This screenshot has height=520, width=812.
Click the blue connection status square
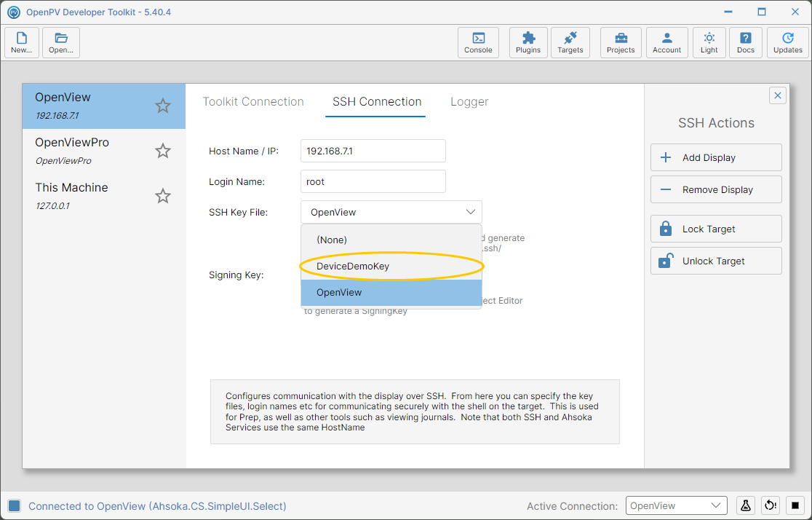[15, 506]
